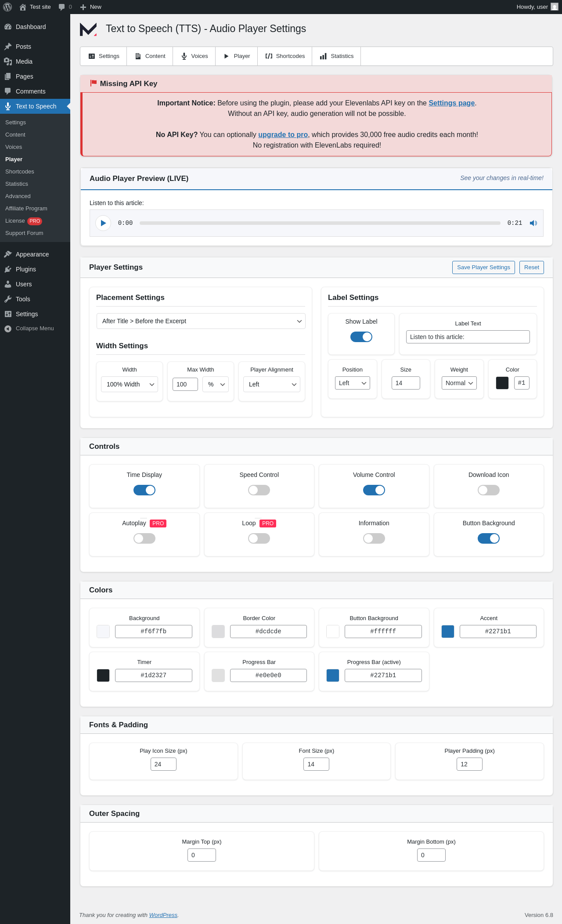Click the sidebar Settings sliders icon
The width and height of the screenshot is (562, 924).
coord(8,314)
